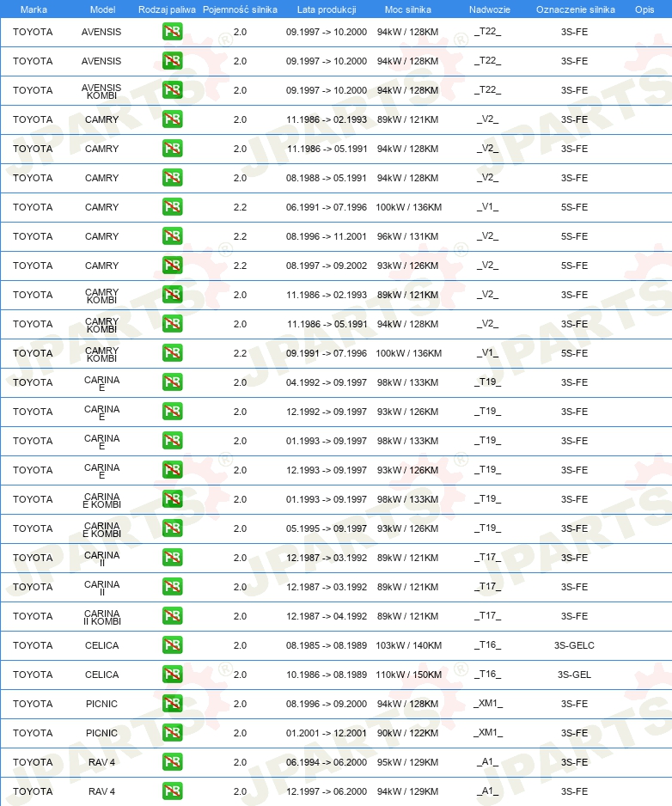Click power value 110kW / 150KM

[x=409, y=675]
